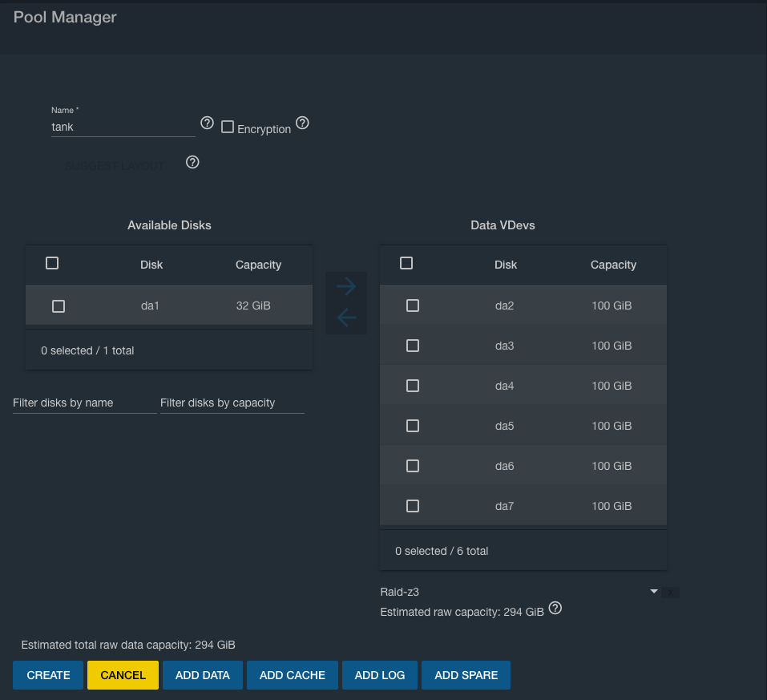The height and width of the screenshot is (700, 767).
Task: Click Capacity column header in Data VDevs
Action: 613,265
